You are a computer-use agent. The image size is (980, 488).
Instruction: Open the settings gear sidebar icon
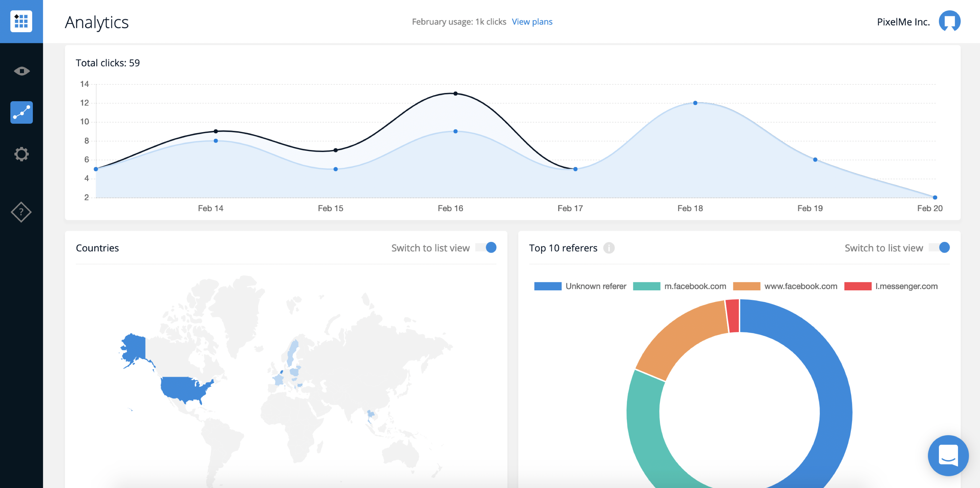(x=21, y=154)
